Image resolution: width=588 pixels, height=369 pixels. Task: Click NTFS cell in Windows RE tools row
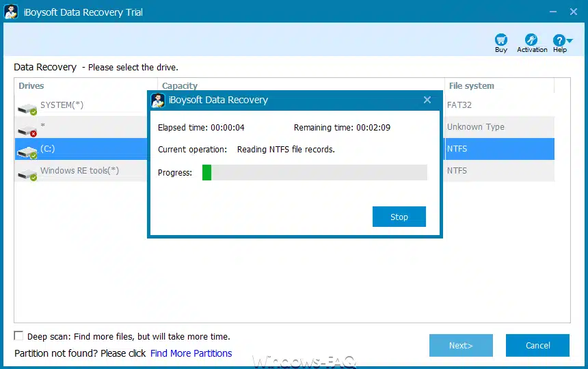457,170
